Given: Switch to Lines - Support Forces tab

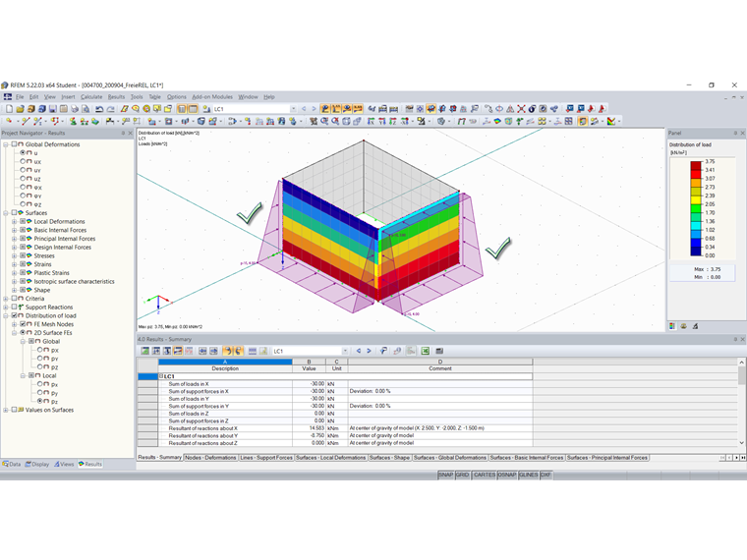Looking at the screenshot, I should [x=265, y=458].
